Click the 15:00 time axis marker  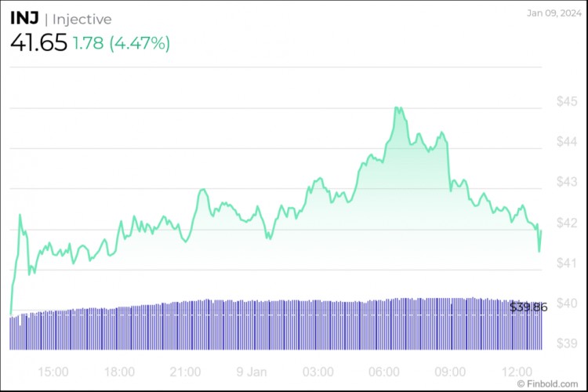point(53,371)
